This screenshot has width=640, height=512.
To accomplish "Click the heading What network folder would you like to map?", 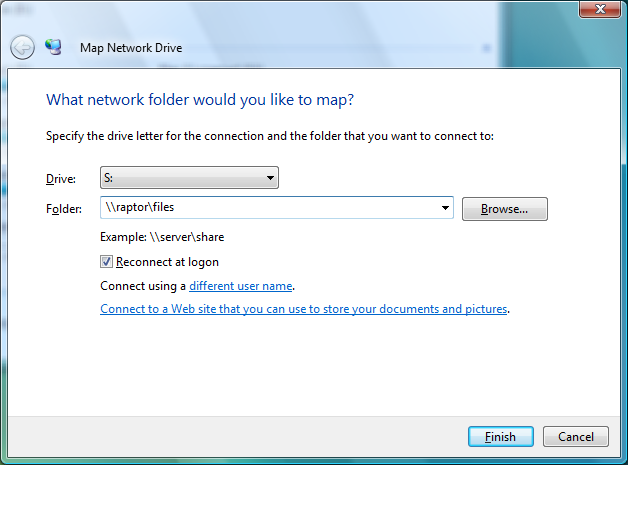I will click(x=200, y=100).
